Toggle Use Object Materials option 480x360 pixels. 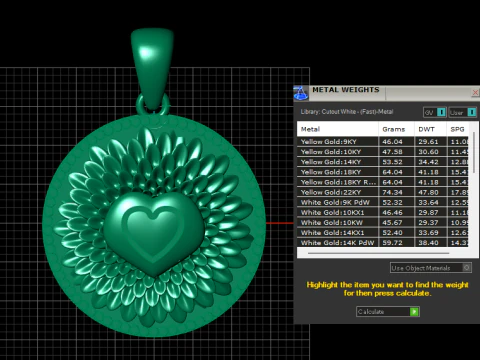point(431,268)
